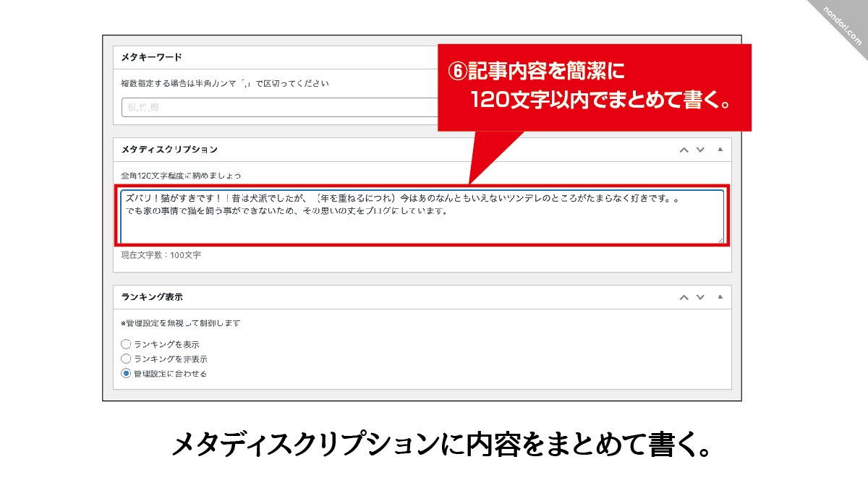868x488 pixels.
Task: Move the ランキング表示 panel up with its arrow
Action: tap(684, 297)
